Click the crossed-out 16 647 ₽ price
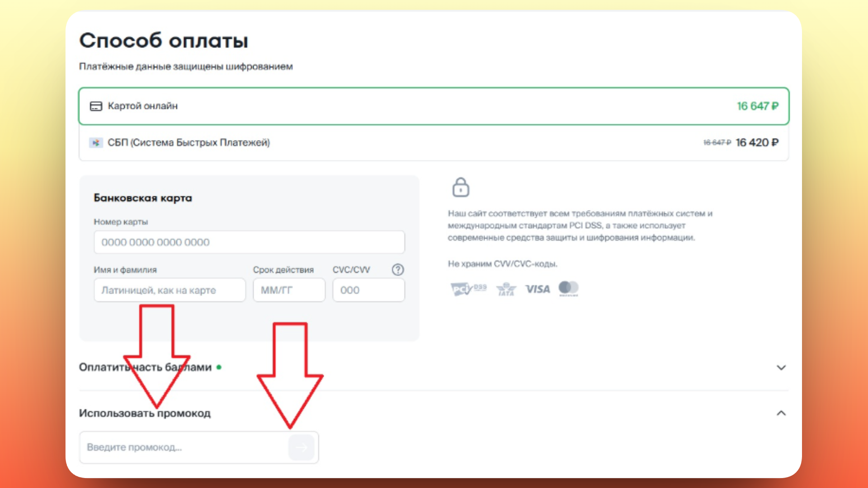The width and height of the screenshot is (868, 488). tap(716, 142)
